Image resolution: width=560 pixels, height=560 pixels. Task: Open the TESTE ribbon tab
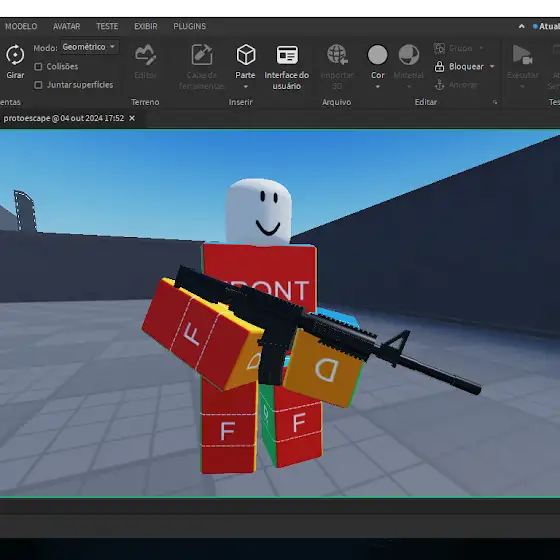107,26
